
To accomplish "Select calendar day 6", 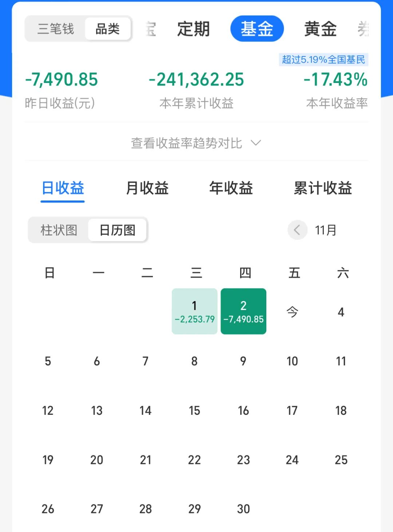I will [x=97, y=361].
